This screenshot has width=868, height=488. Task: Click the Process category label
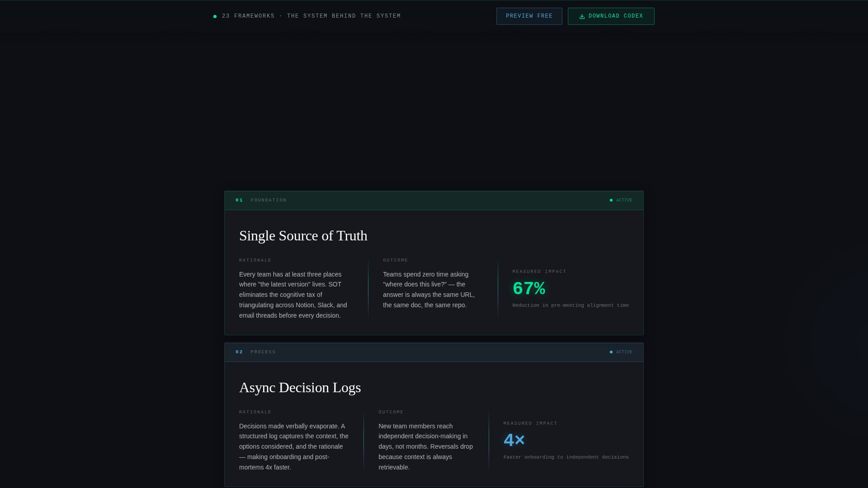pyautogui.click(x=263, y=352)
